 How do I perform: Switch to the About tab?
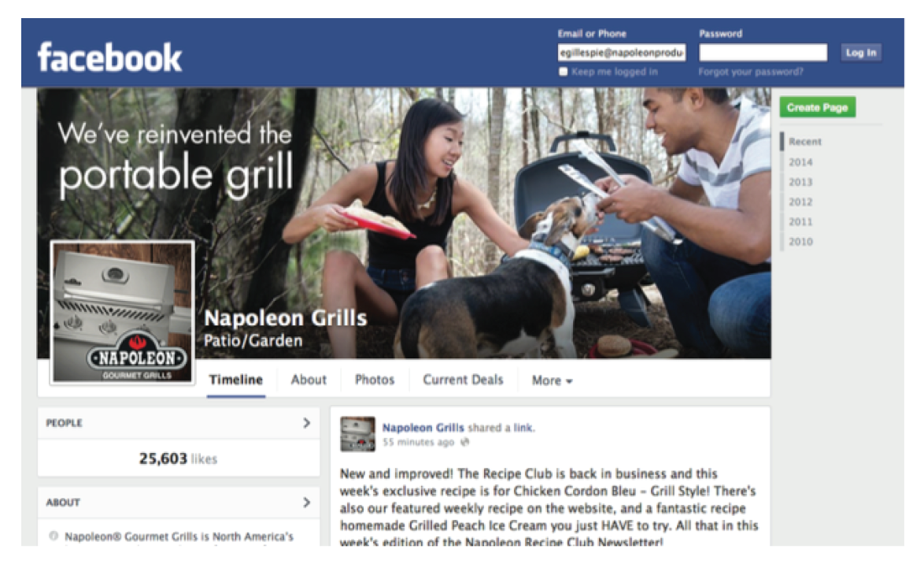(x=309, y=380)
